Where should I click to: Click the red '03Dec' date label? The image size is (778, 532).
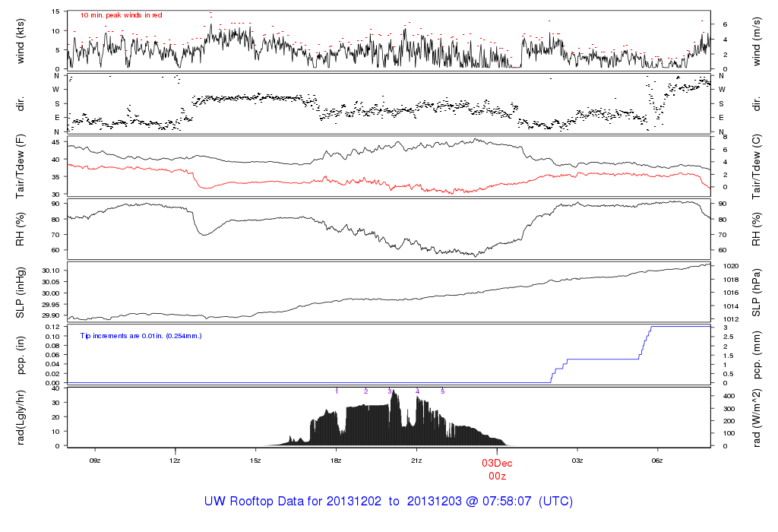[x=497, y=463]
